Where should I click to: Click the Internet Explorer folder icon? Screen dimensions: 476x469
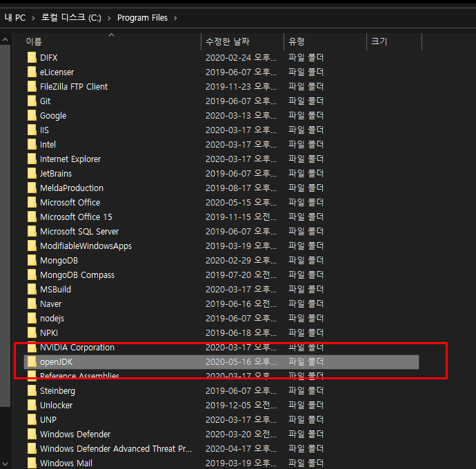[32, 159]
